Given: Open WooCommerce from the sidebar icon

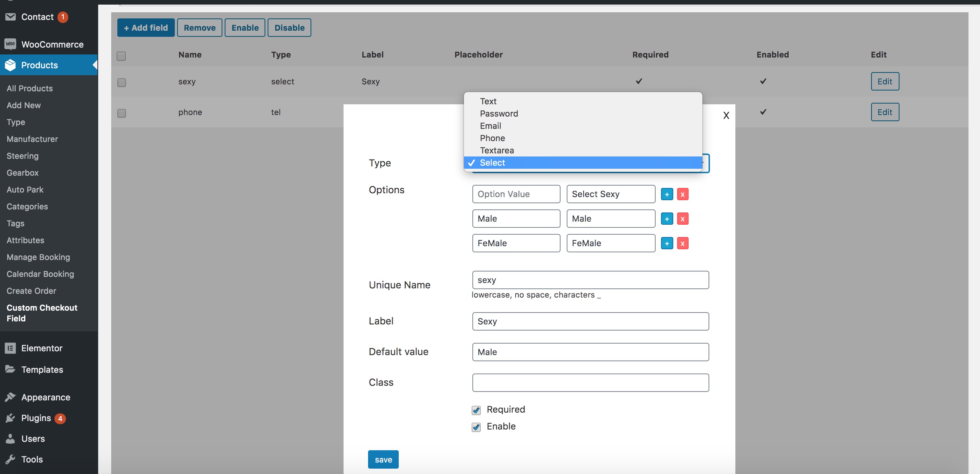Looking at the screenshot, I should point(10,44).
